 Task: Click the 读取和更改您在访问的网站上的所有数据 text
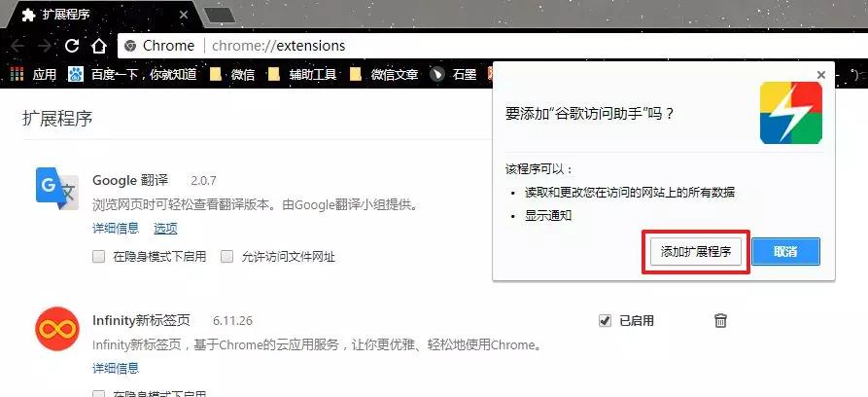pyautogui.click(x=630, y=193)
